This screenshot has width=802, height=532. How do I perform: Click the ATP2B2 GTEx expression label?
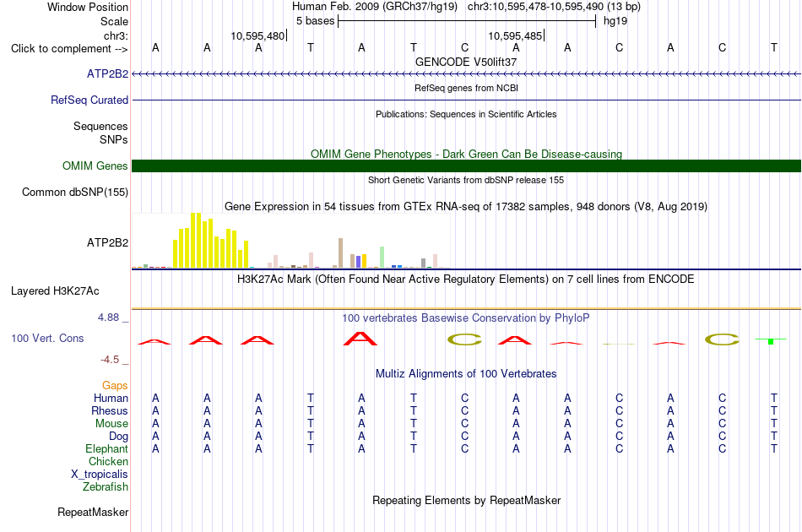tap(107, 242)
